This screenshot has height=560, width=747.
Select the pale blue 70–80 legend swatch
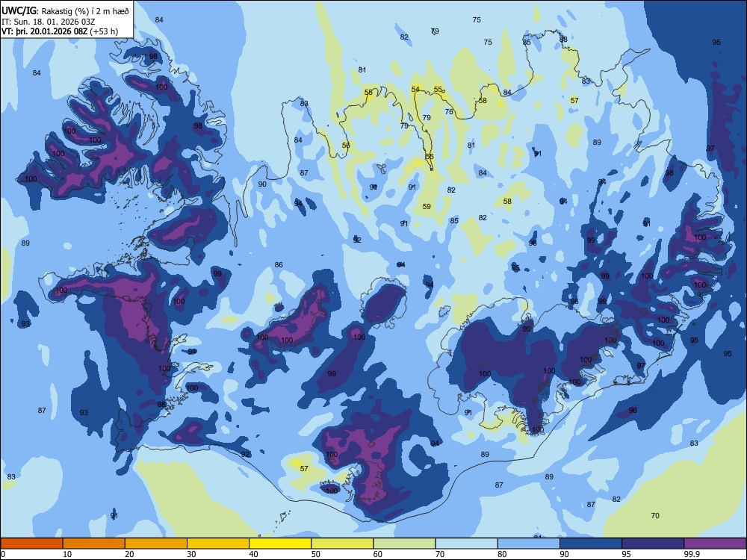pyautogui.click(x=466, y=544)
